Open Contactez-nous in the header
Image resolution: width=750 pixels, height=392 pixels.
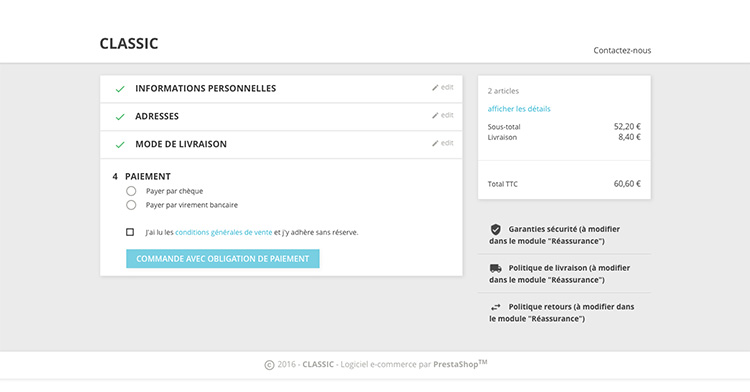click(x=622, y=50)
